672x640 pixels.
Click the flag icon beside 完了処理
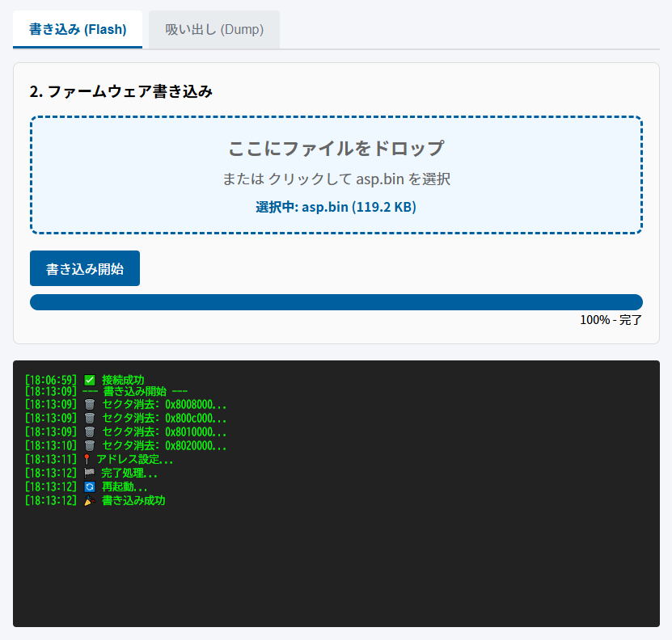89,473
